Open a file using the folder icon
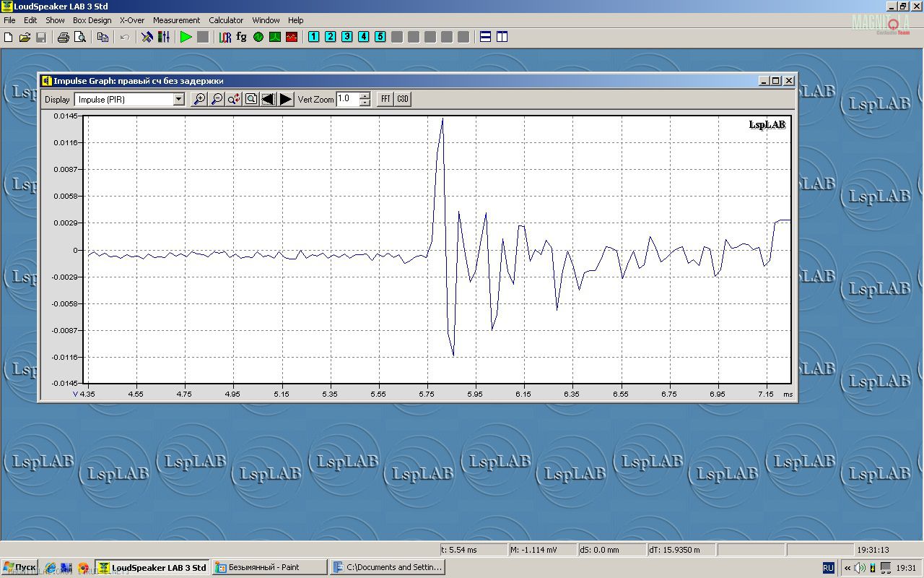 coord(25,37)
